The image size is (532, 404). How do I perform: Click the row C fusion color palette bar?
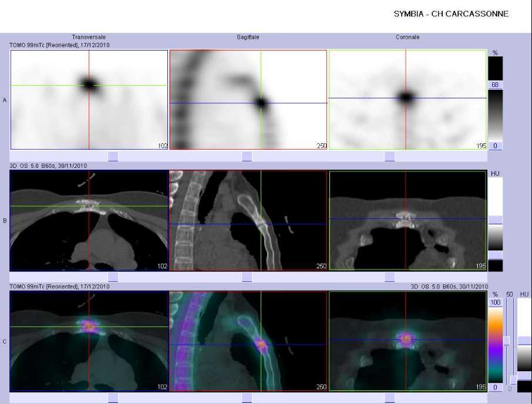point(496,345)
